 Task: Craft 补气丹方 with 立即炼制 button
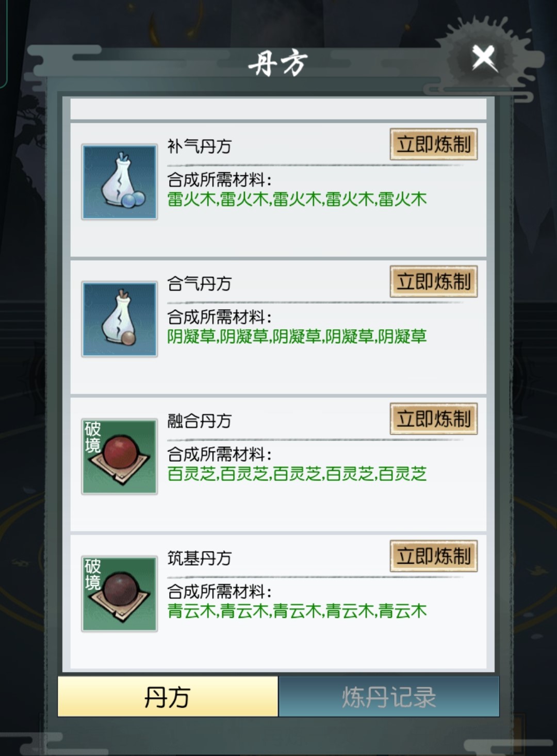(433, 144)
